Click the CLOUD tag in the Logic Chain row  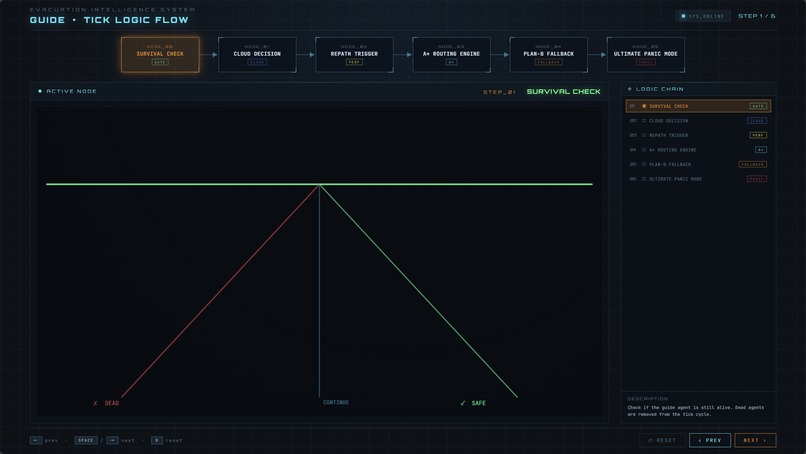[x=757, y=121]
